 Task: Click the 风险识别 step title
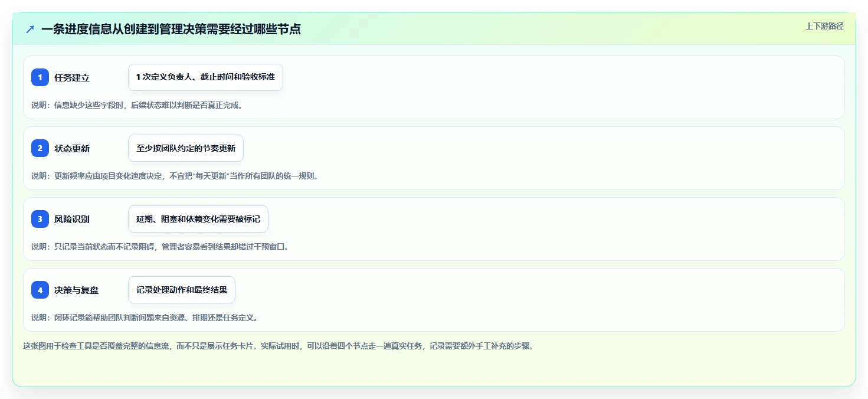72,219
